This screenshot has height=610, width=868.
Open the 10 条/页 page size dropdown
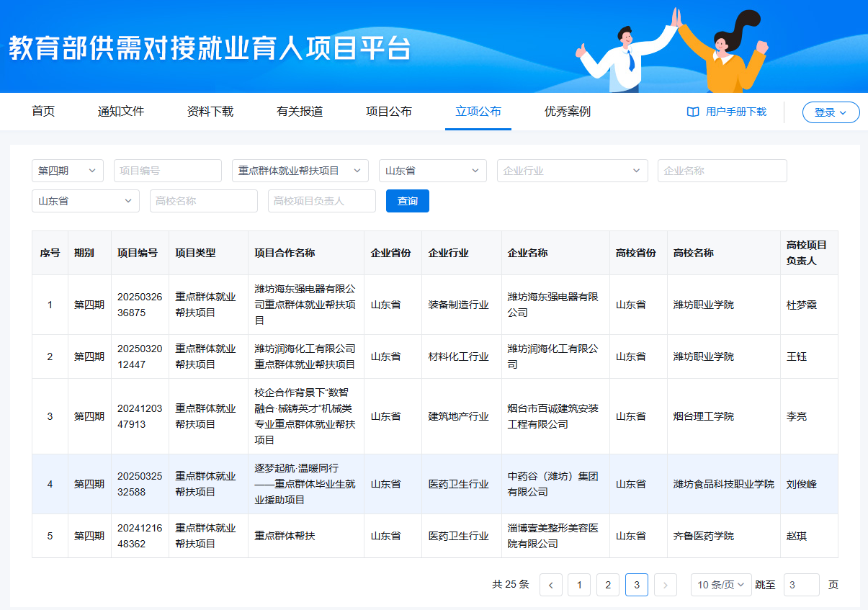(721, 585)
